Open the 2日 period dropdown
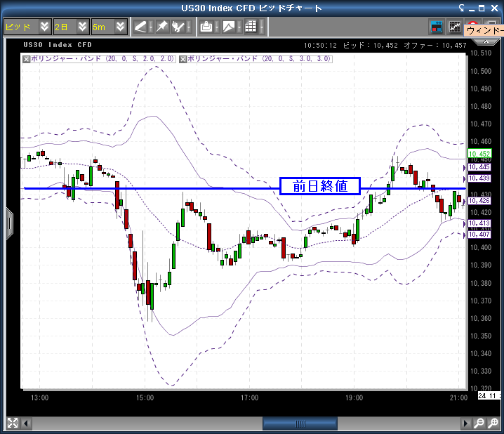 point(83,27)
